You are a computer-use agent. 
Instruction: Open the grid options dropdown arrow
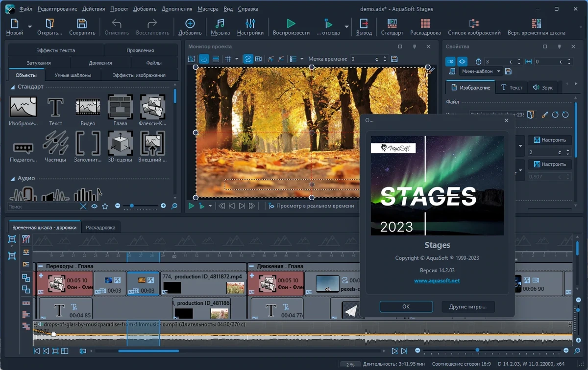[x=237, y=59]
